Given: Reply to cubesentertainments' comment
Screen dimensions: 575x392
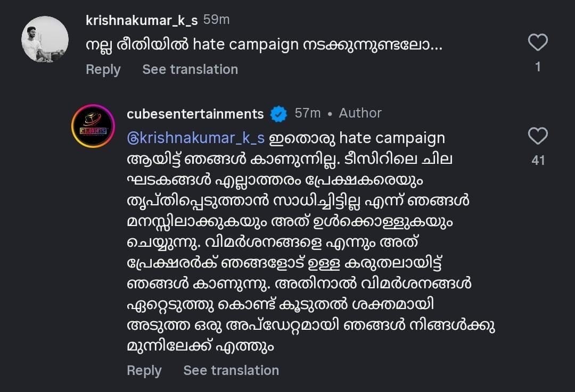Looking at the screenshot, I should click(x=144, y=370).
